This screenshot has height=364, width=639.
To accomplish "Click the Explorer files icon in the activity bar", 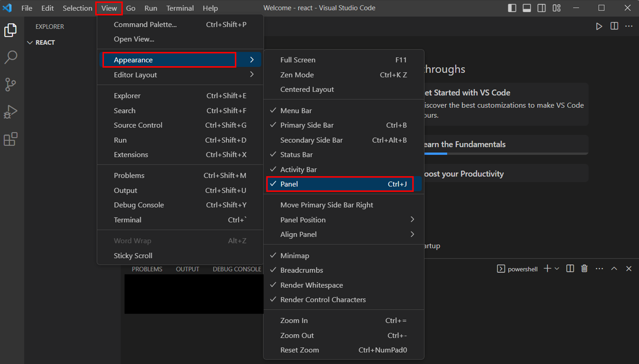I will point(11,30).
